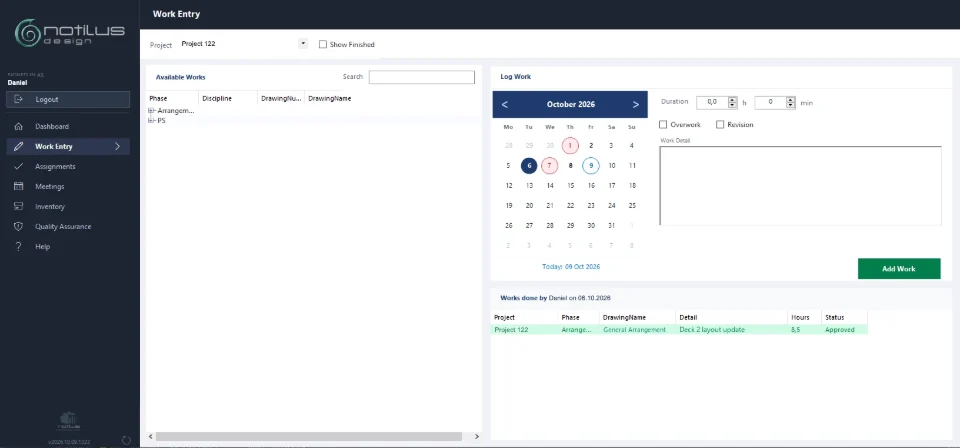The height and width of the screenshot is (448, 960).
Task: Click the Help question mark icon
Action: pyautogui.click(x=18, y=247)
